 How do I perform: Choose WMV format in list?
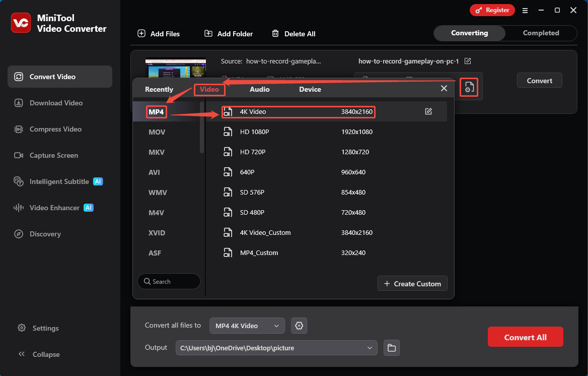click(158, 193)
